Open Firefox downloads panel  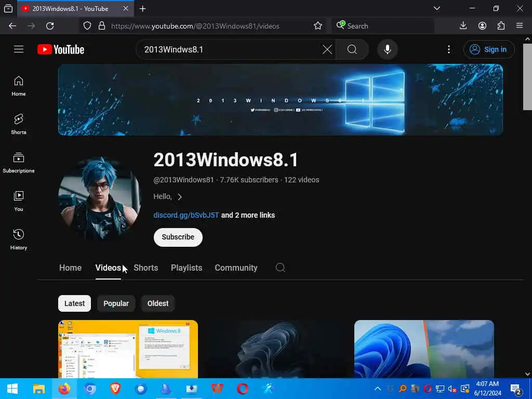[x=463, y=26]
